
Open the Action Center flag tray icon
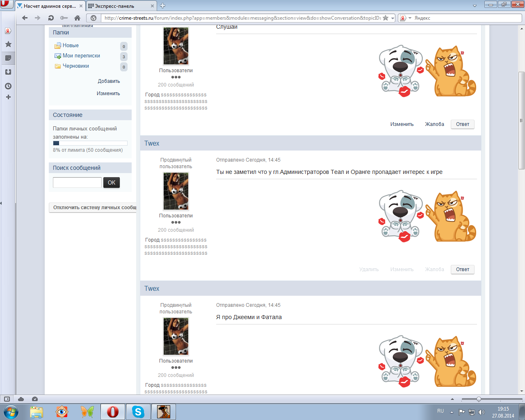[x=462, y=412]
